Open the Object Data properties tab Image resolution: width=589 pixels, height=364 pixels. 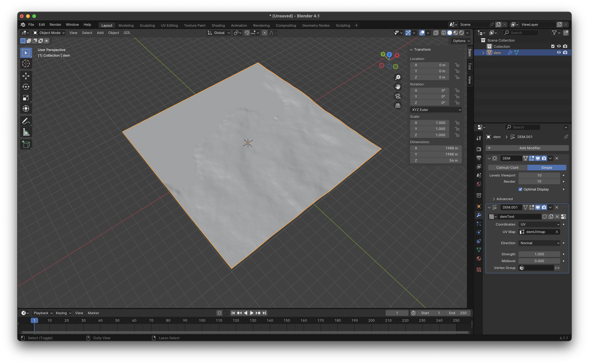click(x=479, y=250)
